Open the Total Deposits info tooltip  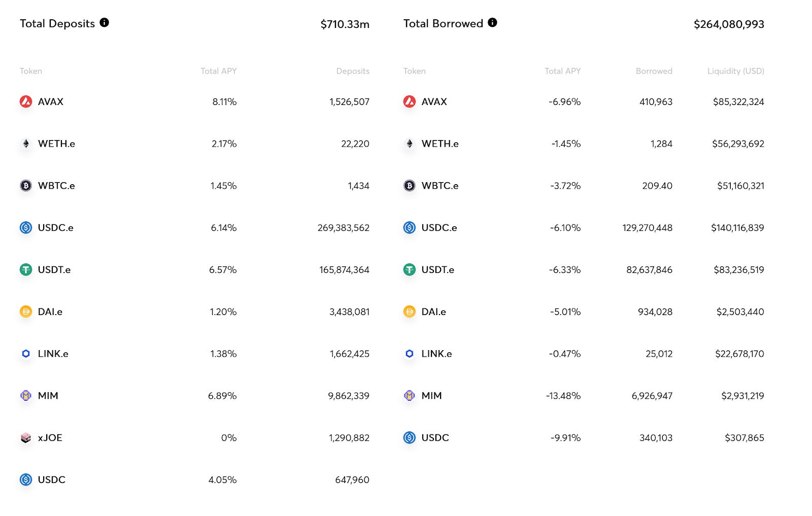click(x=105, y=22)
